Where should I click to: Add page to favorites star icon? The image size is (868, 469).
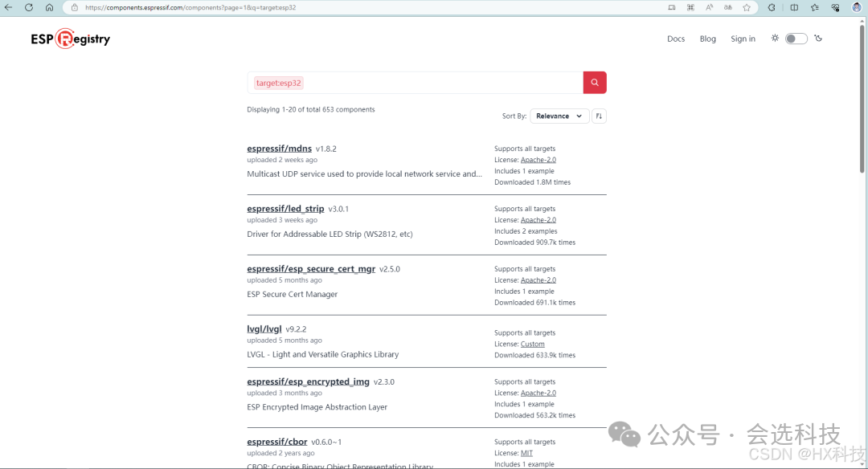pyautogui.click(x=747, y=8)
